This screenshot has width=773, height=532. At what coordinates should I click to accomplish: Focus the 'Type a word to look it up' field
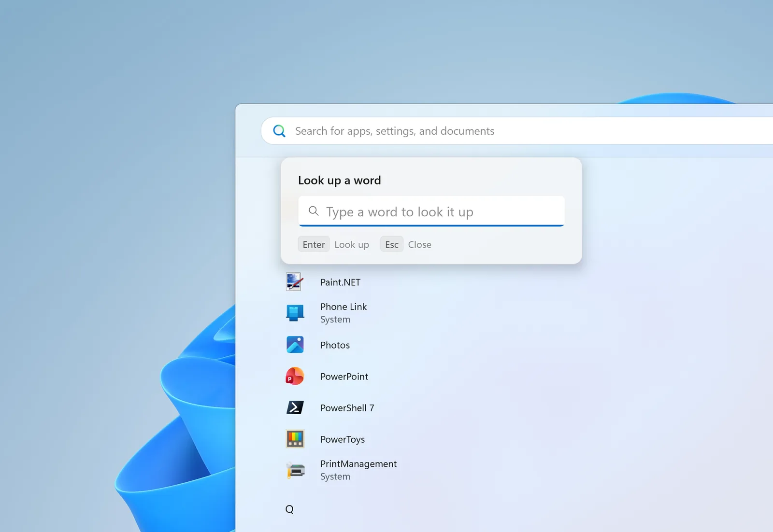click(x=431, y=211)
